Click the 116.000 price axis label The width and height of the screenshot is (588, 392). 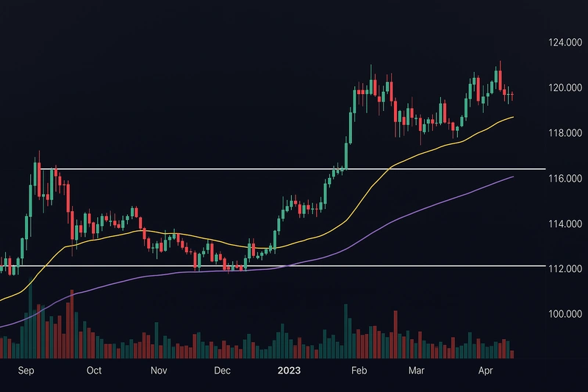[565, 179]
